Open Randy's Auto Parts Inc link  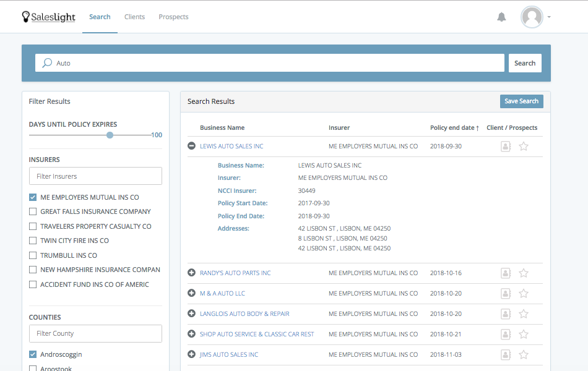[x=235, y=273]
